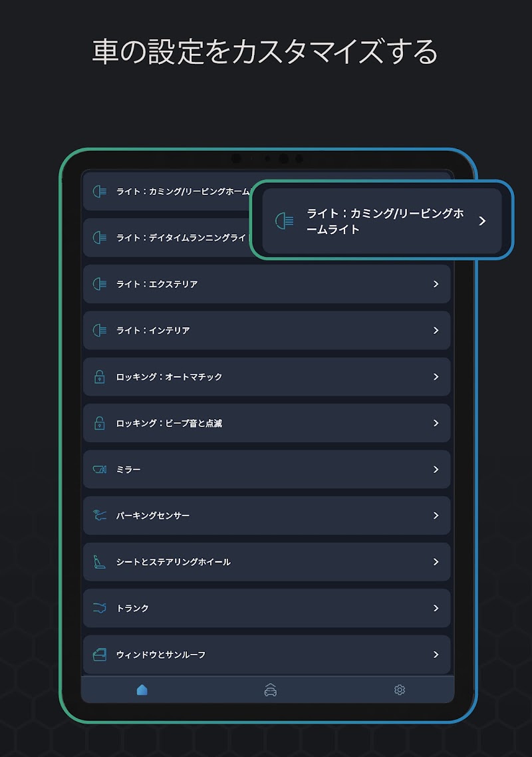Click chevron in the enlarged カミング/リービングホームライト card
This screenshot has width=532, height=757.
[483, 221]
